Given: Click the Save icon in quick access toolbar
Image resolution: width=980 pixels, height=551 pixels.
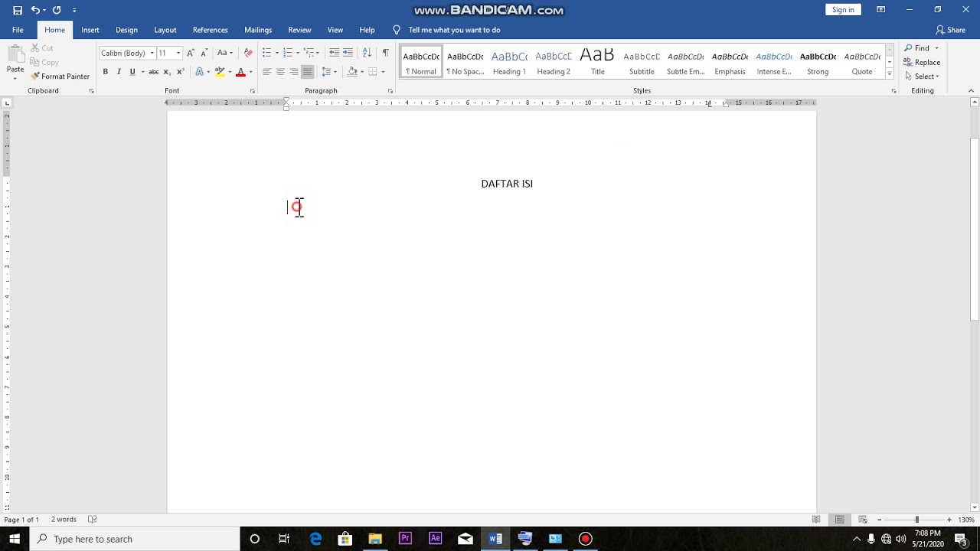Looking at the screenshot, I should (x=18, y=10).
